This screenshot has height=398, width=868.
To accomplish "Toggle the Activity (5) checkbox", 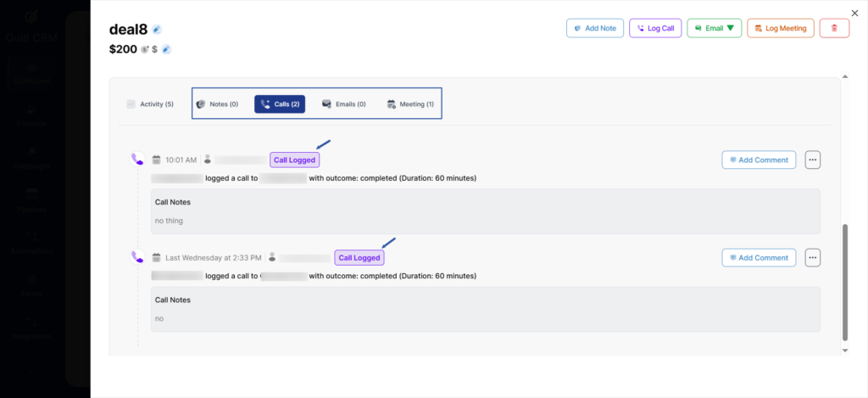I will coord(131,104).
